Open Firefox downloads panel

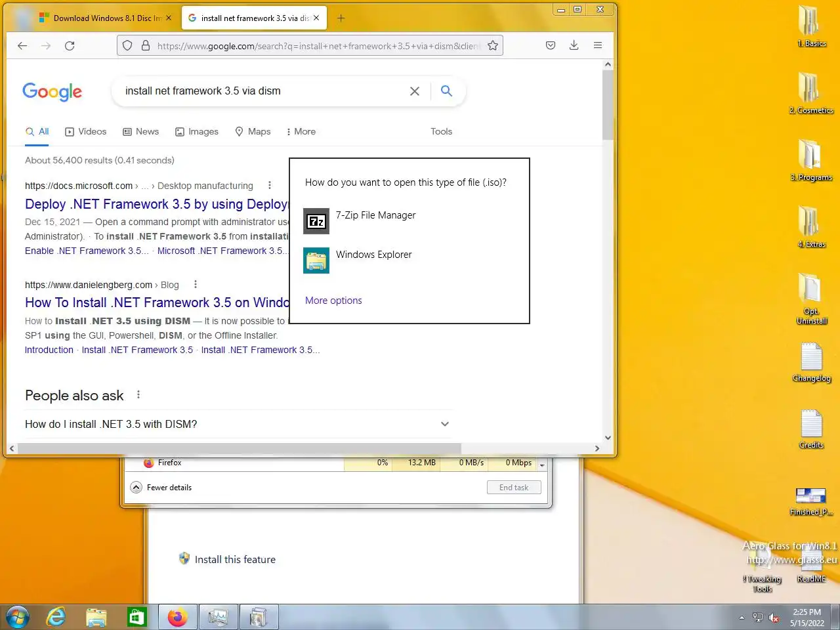tap(574, 45)
